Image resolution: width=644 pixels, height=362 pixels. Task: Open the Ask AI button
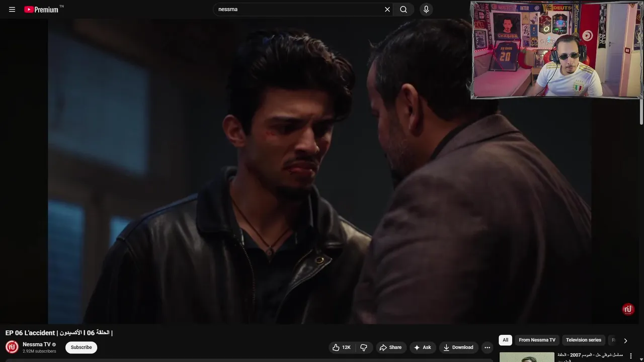tap(423, 347)
